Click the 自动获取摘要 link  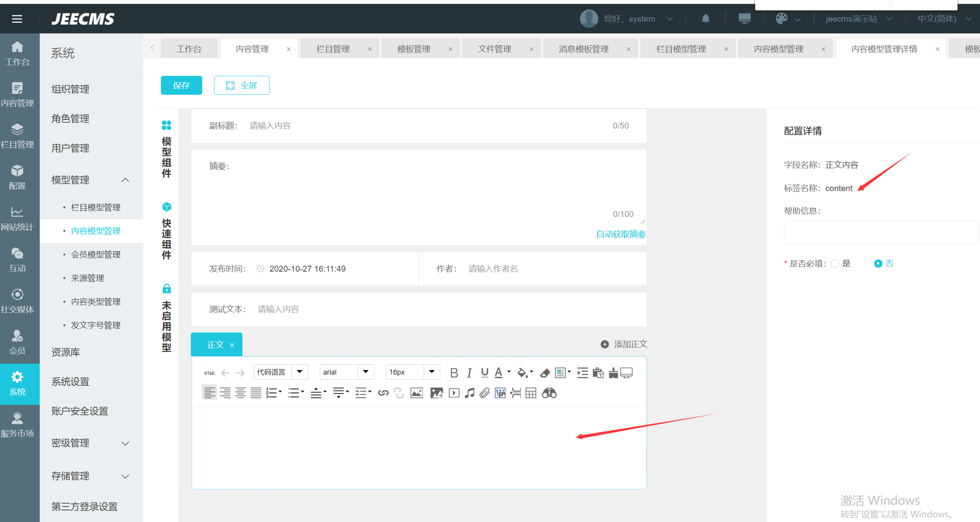tap(621, 234)
